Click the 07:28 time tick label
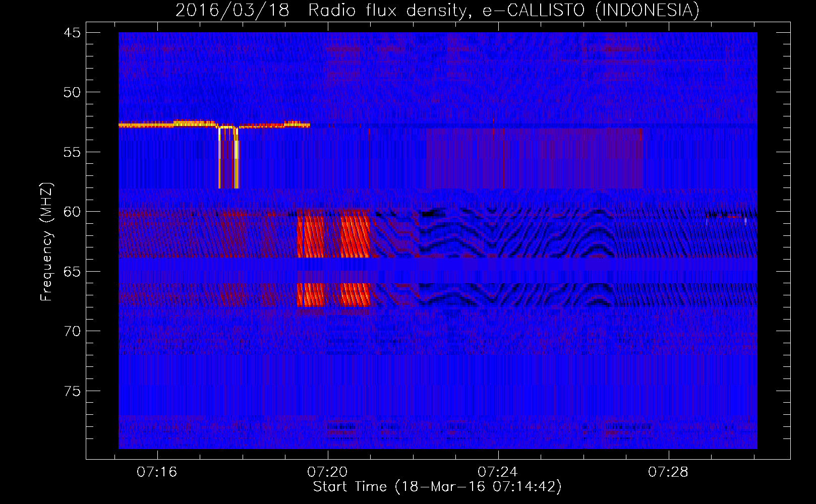This screenshot has height=504, width=816. tap(668, 472)
